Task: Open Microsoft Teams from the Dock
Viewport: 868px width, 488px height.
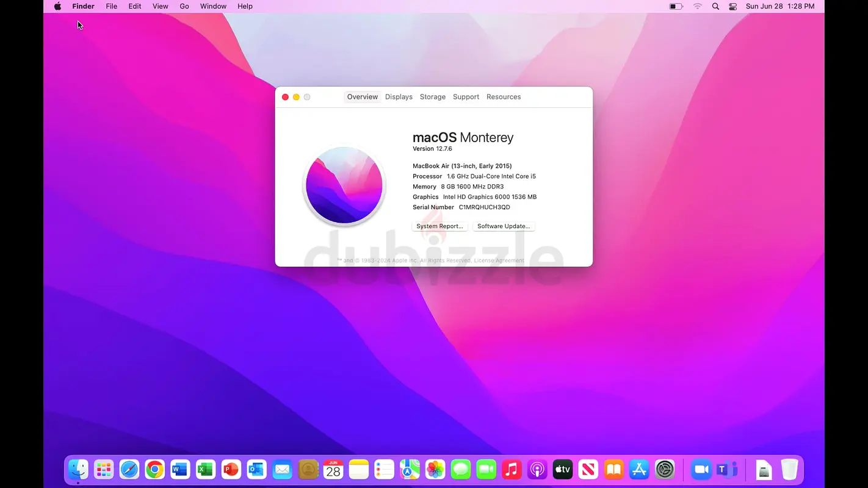Action: 727,469
